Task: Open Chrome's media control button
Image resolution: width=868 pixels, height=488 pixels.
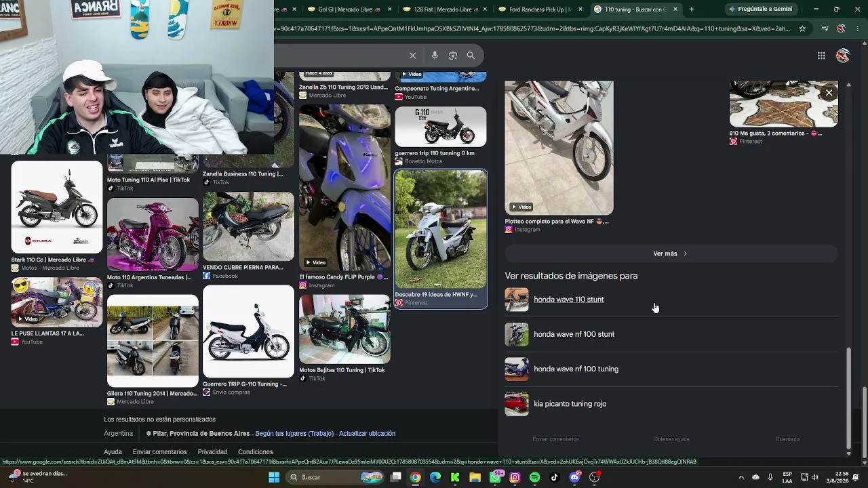Action: point(825,28)
